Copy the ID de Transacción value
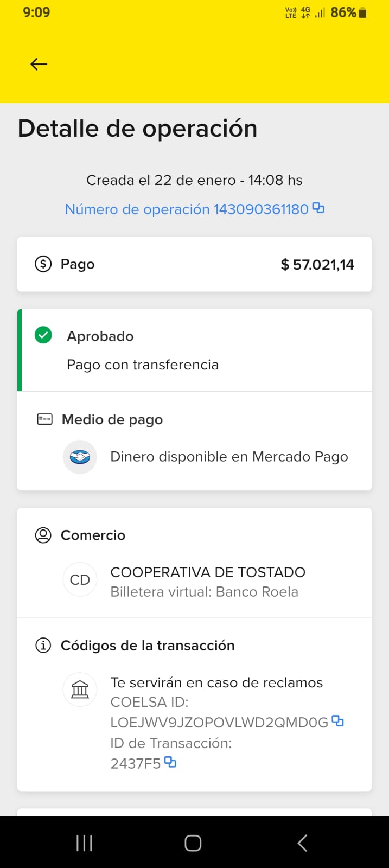 (x=170, y=762)
